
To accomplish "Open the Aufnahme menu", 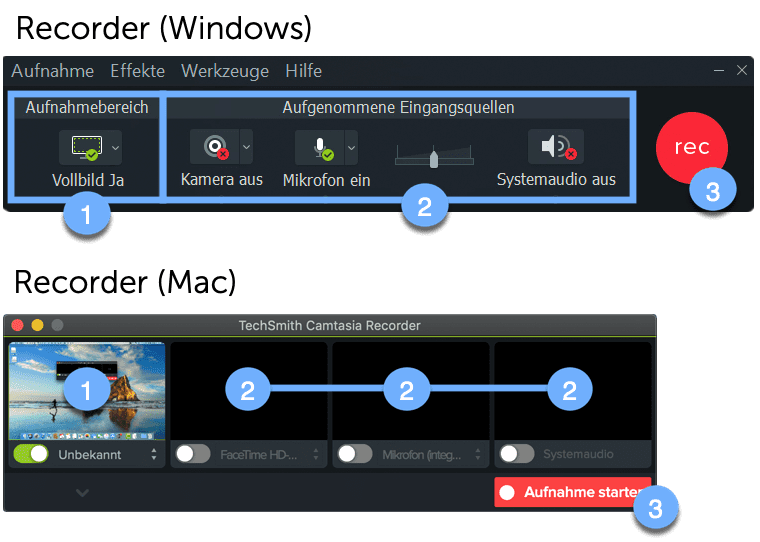I will (x=52, y=71).
